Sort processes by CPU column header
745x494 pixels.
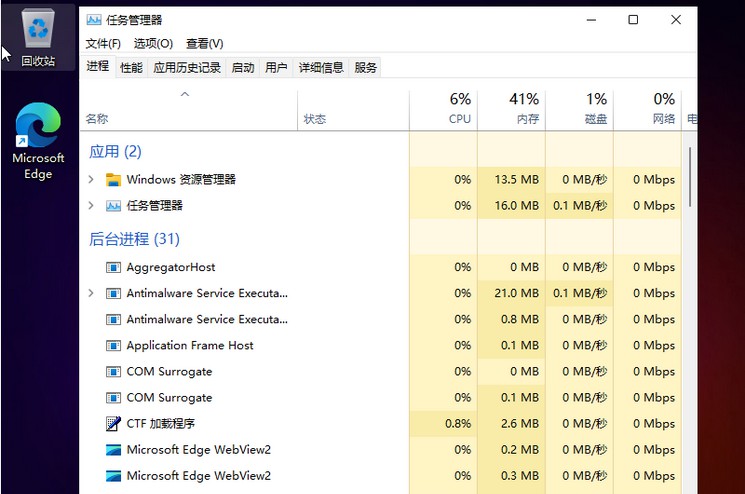459,109
